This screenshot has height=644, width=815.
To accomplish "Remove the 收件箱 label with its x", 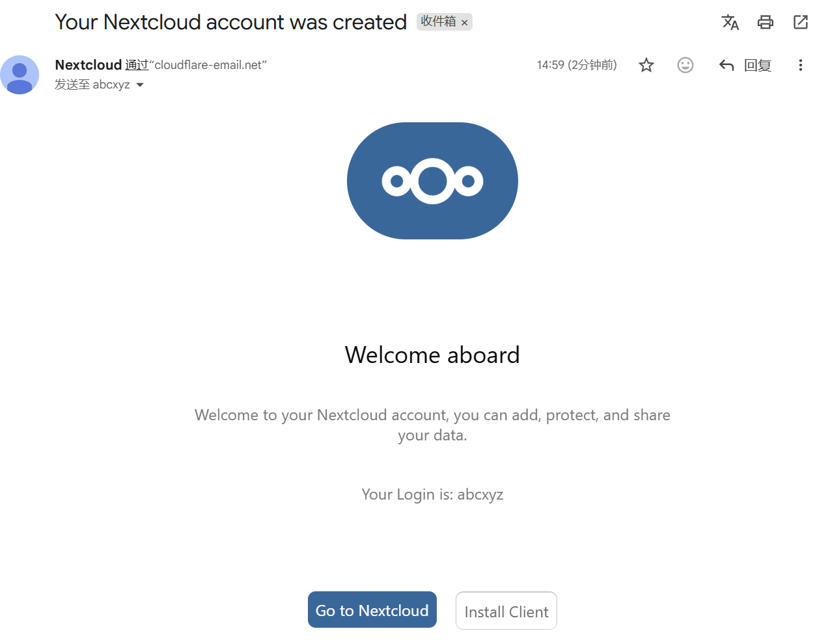I will [465, 23].
